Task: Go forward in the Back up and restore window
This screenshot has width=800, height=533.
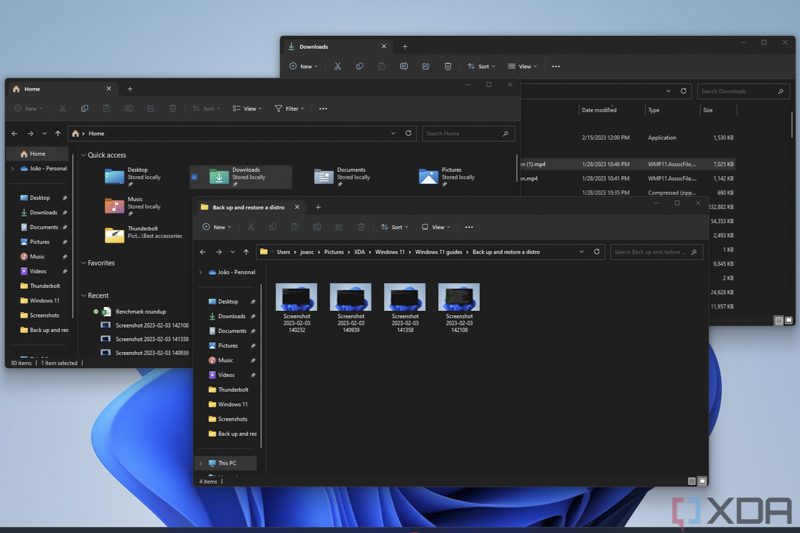Action: pyautogui.click(x=218, y=252)
